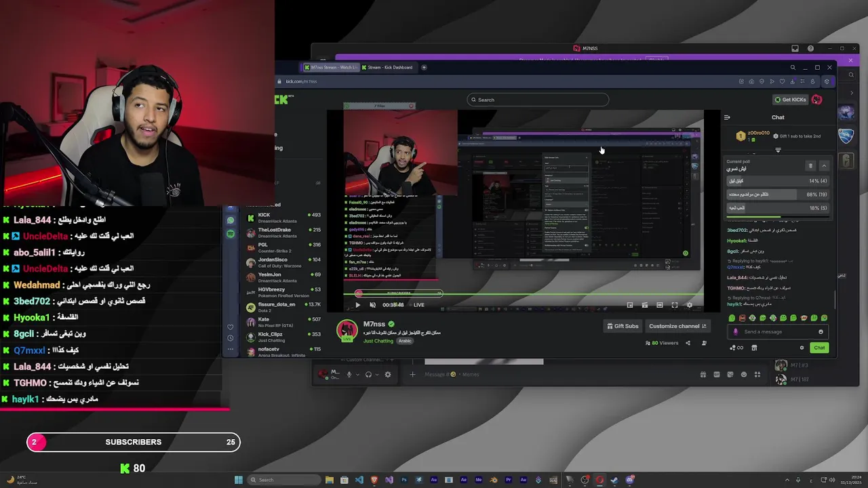
Task: Switch to Stream - Kick Dashboard tab
Action: (x=388, y=67)
